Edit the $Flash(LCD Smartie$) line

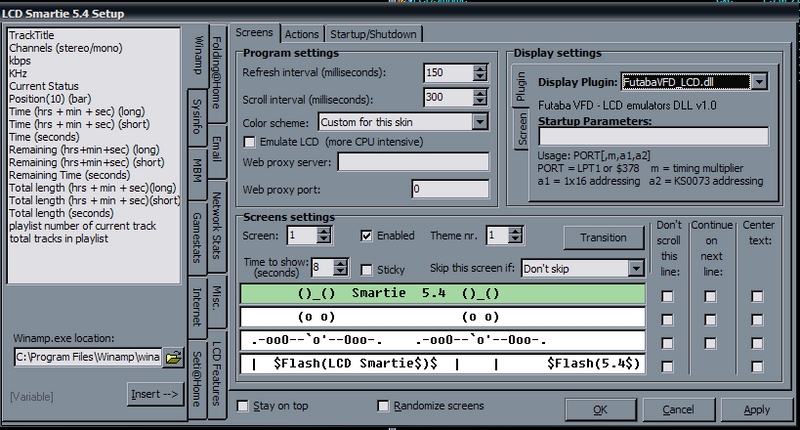[442, 364]
